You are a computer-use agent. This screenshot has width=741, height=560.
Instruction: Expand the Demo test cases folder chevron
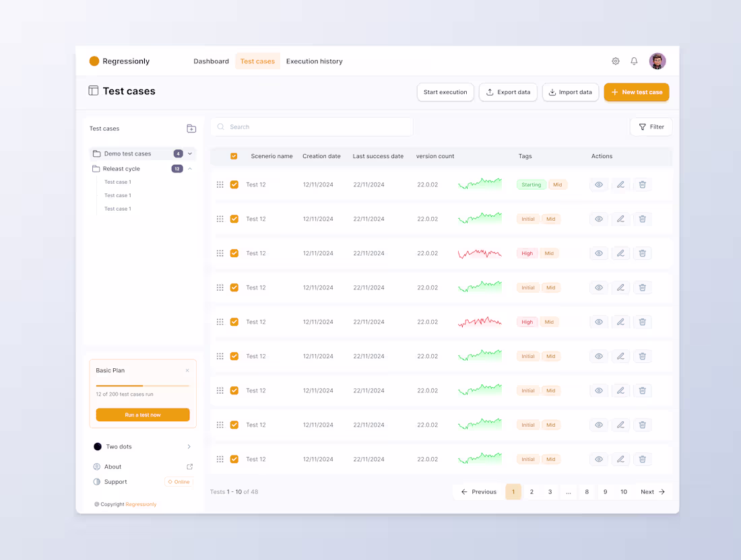(x=190, y=153)
